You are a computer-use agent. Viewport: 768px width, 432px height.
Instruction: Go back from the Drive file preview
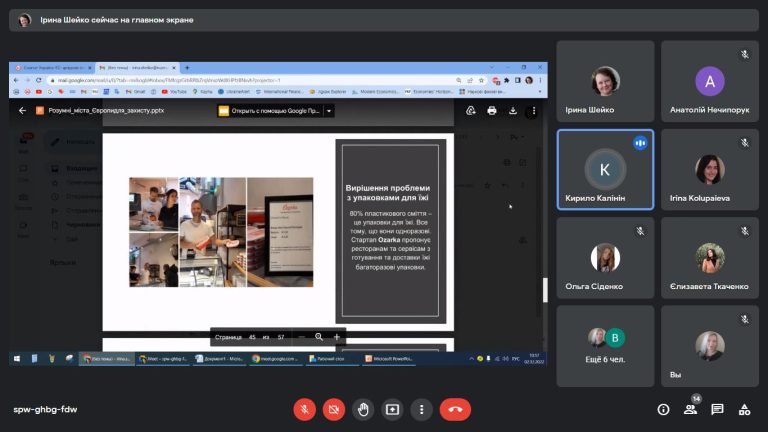tap(22, 111)
